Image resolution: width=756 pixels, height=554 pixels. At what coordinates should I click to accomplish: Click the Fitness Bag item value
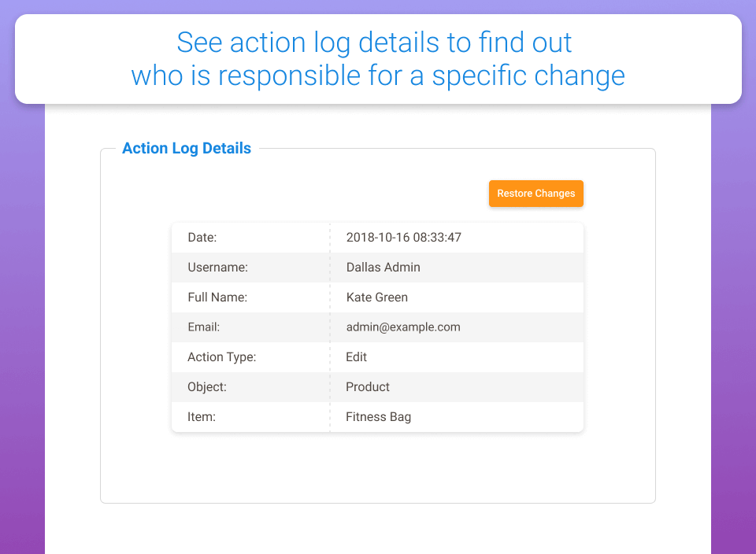[x=378, y=416]
